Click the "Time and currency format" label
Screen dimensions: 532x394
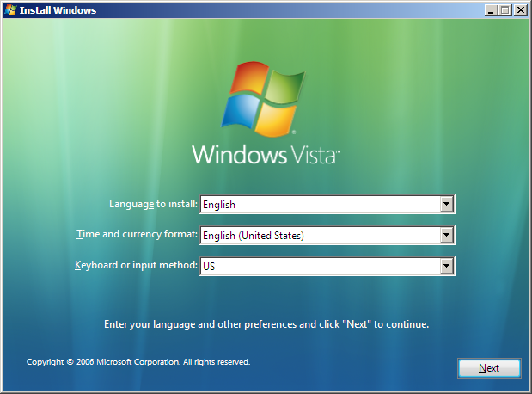click(137, 235)
